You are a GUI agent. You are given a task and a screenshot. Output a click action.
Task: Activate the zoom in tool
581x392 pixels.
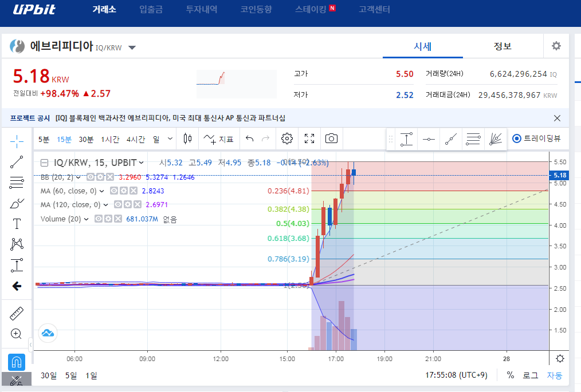tap(16, 334)
